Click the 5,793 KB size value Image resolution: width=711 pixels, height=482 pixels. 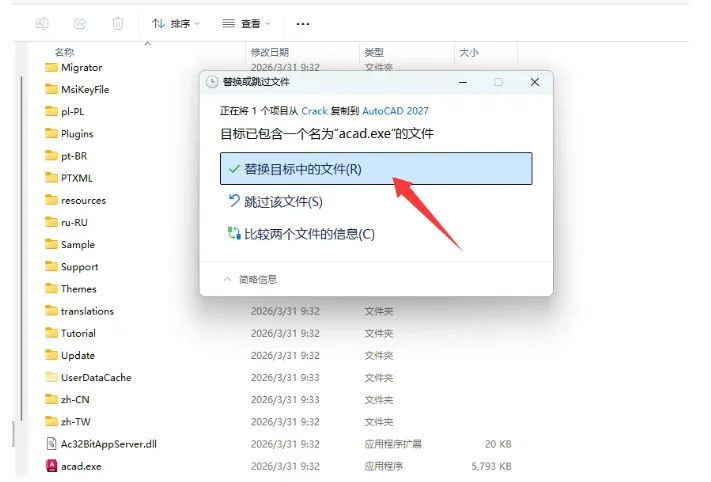[x=492, y=466]
